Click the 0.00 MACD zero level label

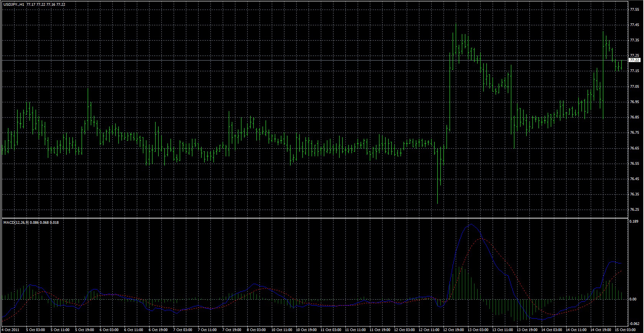click(x=633, y=299)
